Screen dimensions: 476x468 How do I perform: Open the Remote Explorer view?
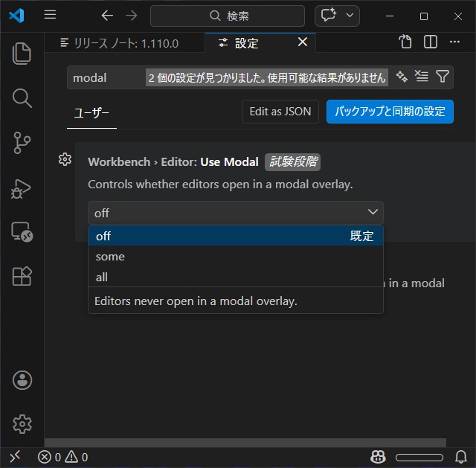point(22,232)
